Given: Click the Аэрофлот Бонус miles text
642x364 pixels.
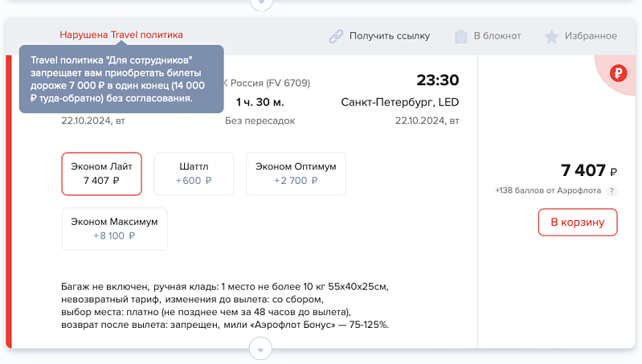Looking at the screenshot, I should click(306, 325).
